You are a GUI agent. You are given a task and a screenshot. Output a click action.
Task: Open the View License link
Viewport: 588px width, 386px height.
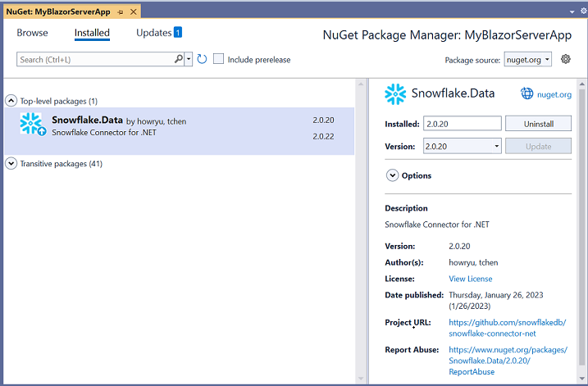(x=470, y=279)
